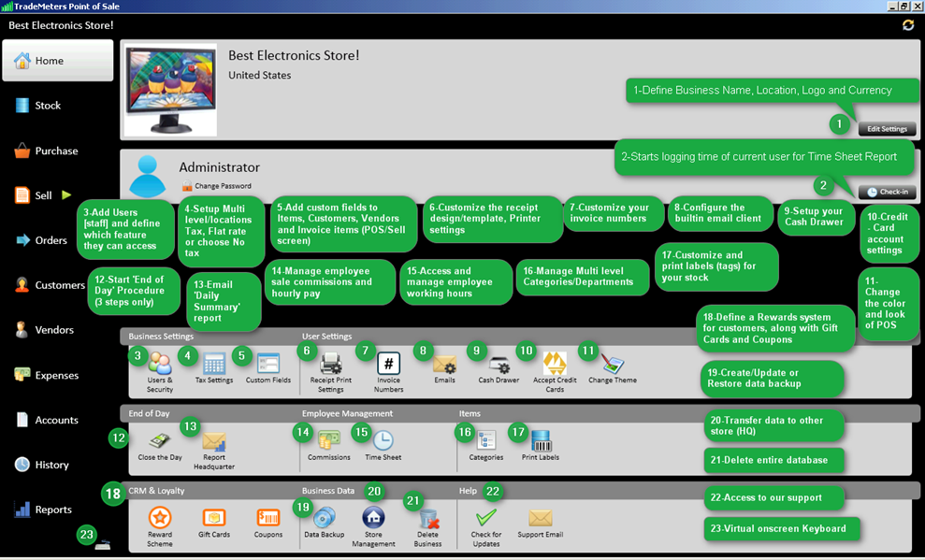Open Users & Security settings

(x=160, y=365)
